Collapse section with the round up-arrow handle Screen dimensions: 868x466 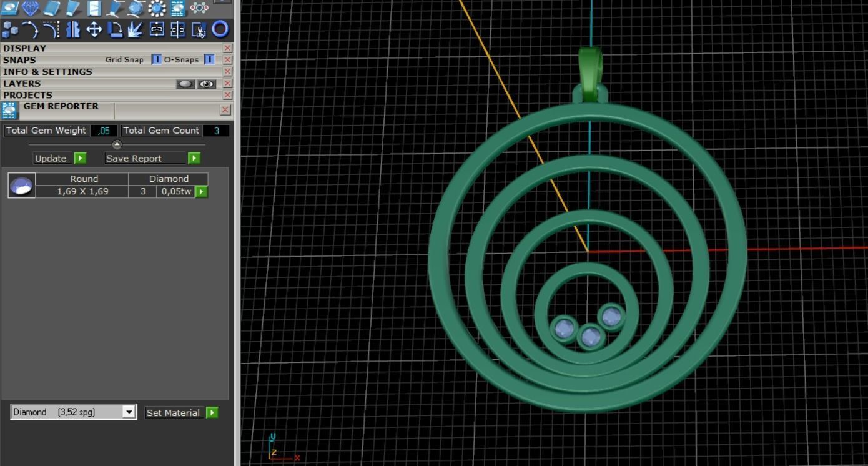[x=117, y=144]
